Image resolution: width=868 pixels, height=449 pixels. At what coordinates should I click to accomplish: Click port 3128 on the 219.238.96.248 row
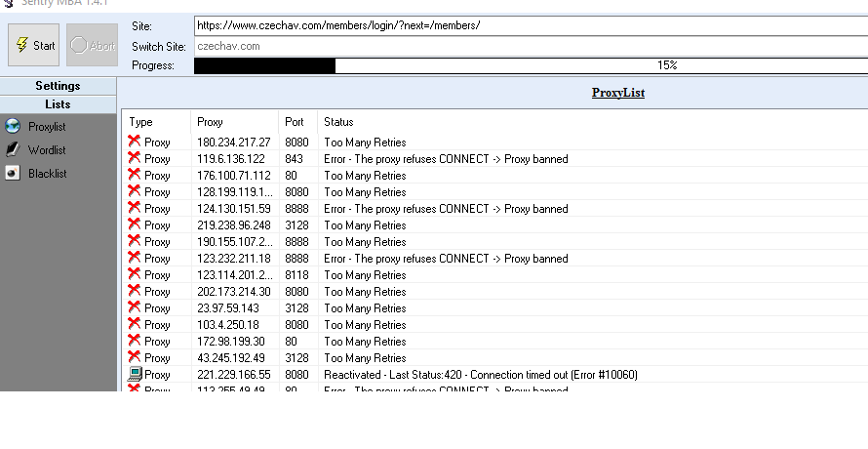coord(296,225)
